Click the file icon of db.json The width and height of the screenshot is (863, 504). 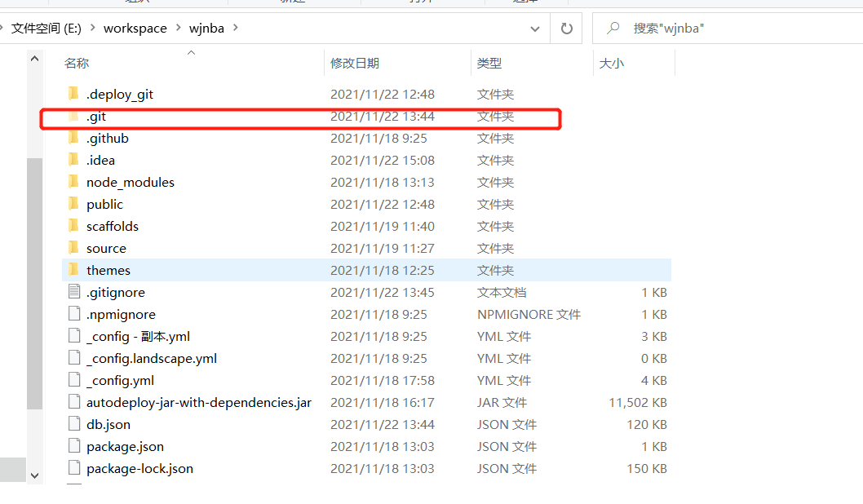[73, 424]
